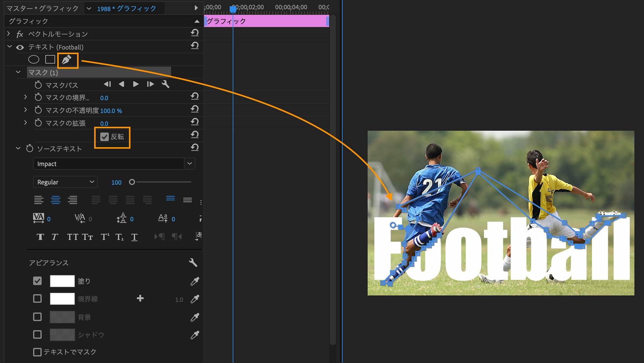The height and width of the screenshot is (363, 644).
Task: Add another stroke with plus button
Action: coord(140,298)
